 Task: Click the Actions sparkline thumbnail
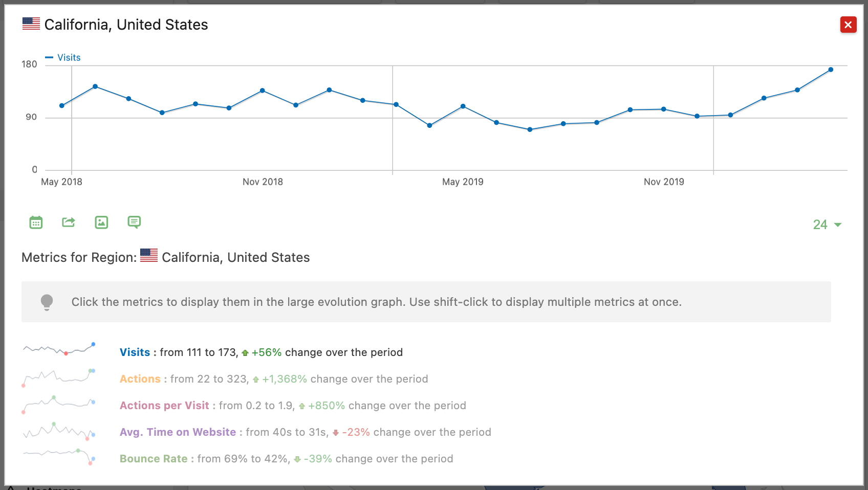click(59, 377)
